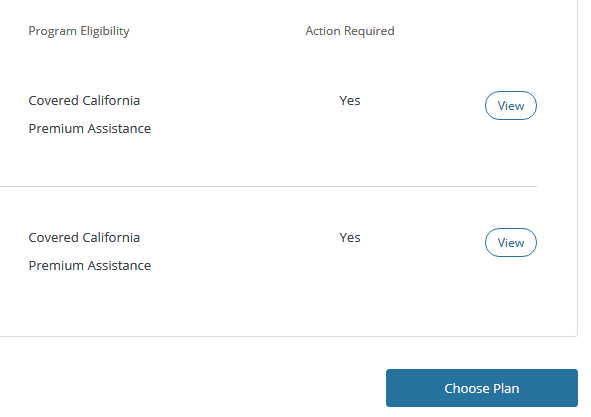
Task: Select the Action Required column header
Action: [x=350, y=31]
